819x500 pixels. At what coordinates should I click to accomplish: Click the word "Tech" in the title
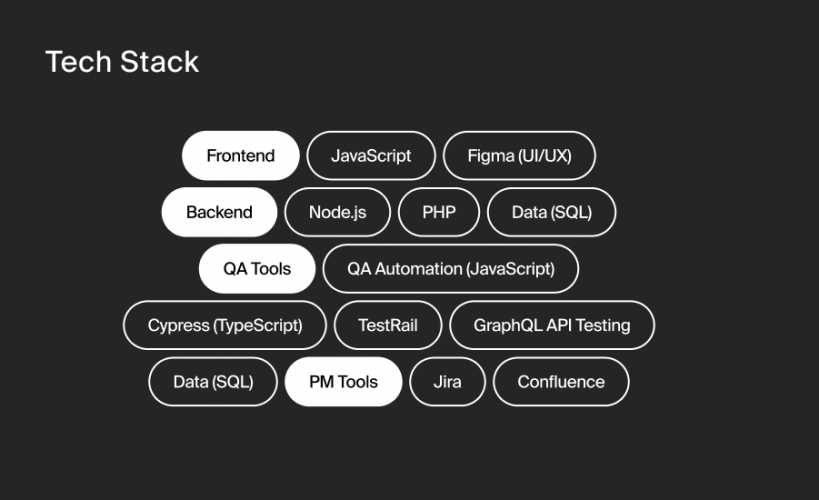[x=78, y=62]
